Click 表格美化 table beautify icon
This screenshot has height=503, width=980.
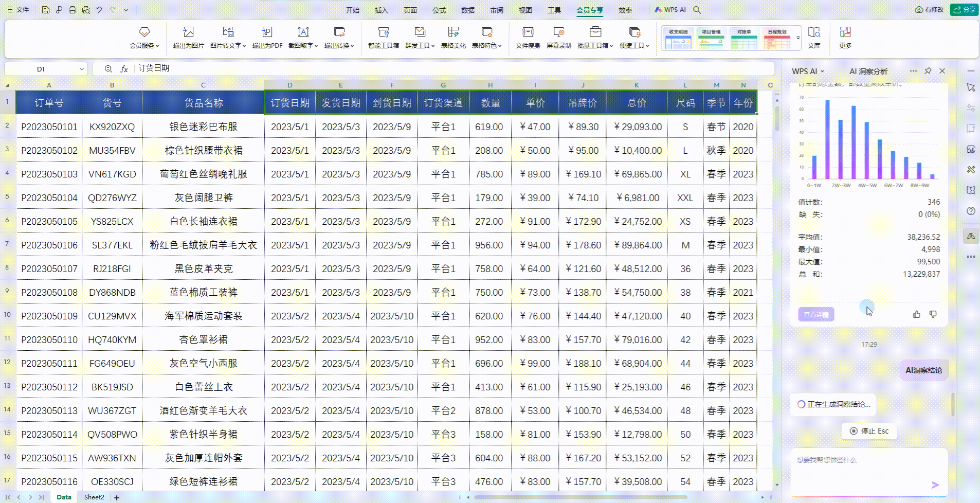pos(453,38)
